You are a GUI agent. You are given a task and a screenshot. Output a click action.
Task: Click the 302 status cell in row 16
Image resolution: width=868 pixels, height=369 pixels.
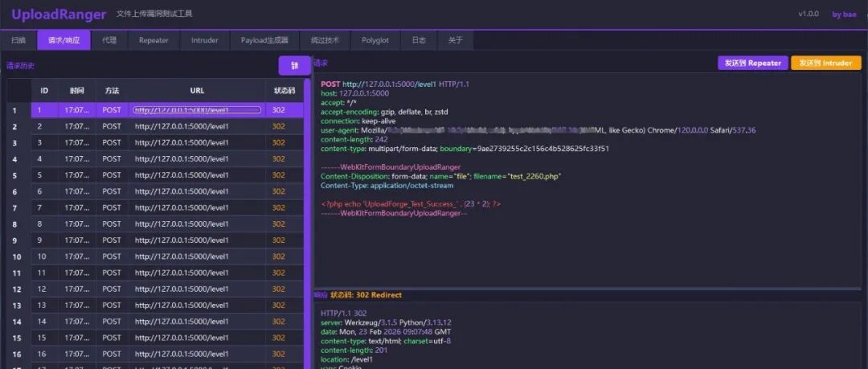pos(285,354)
